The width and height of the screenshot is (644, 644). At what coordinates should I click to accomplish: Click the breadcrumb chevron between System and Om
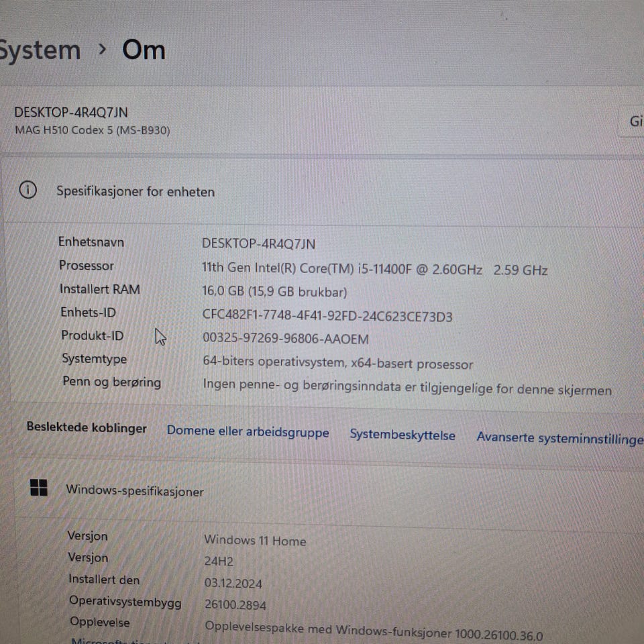pos(102,50)
